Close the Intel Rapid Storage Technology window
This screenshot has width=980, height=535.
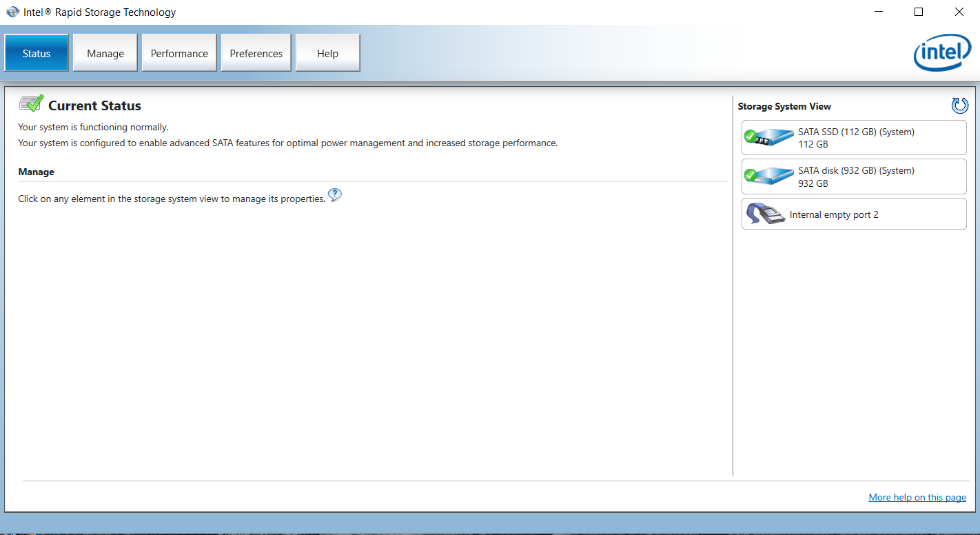tap(959, 12)
